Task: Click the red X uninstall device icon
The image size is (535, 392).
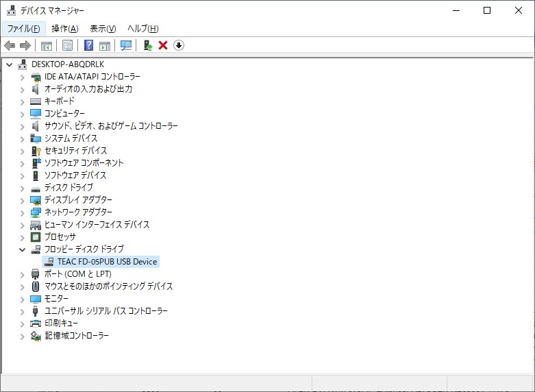Action: click(163, 45)
